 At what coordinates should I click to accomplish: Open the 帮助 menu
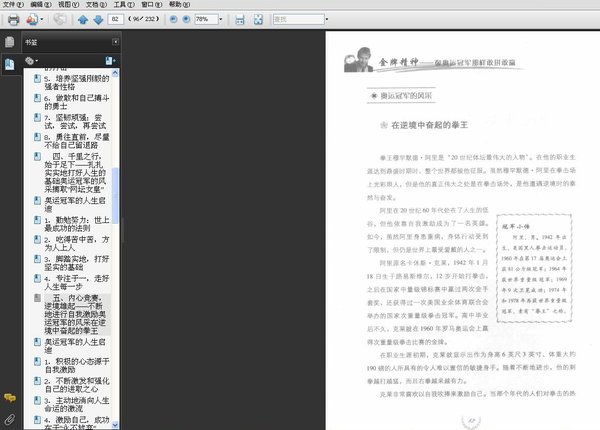[x=179, y=4]
